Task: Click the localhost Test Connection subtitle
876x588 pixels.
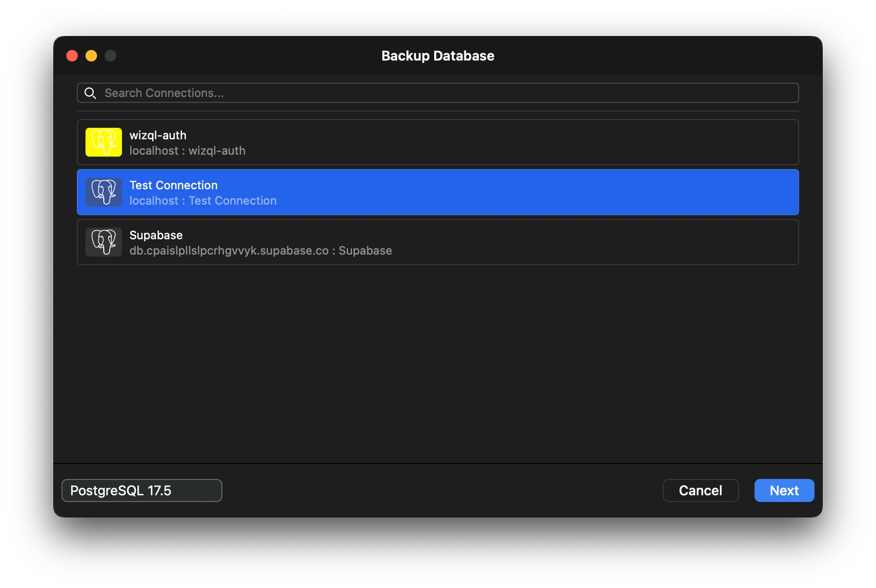Action: [x=203, y=200]
